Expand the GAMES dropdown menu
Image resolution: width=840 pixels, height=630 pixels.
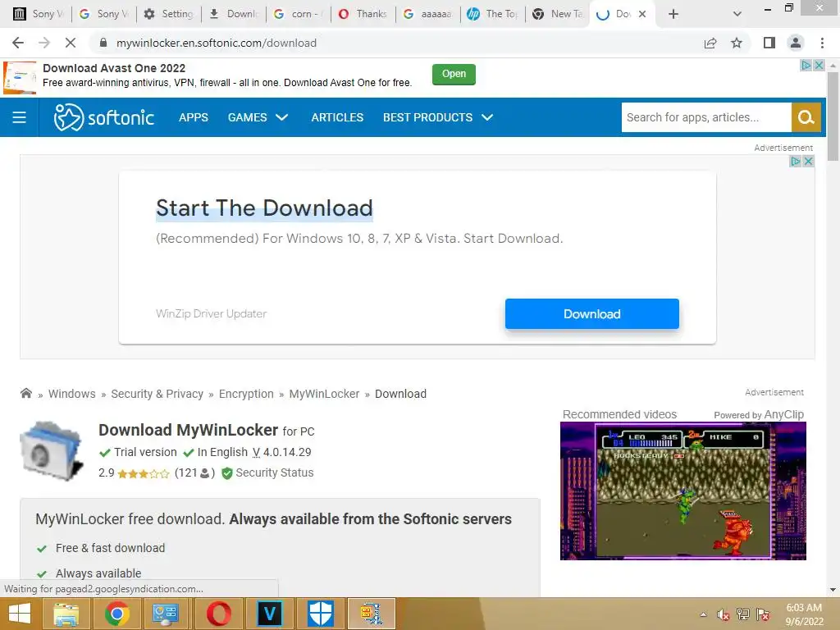coord(258,117)
